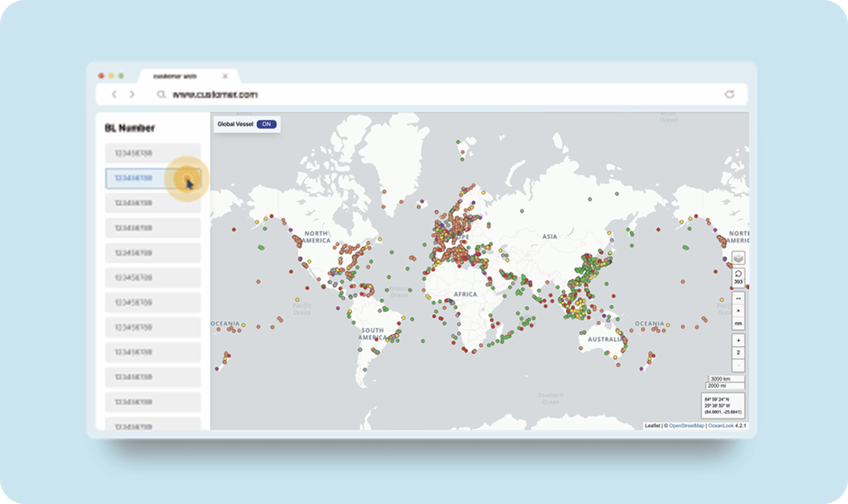Close the customer web tab

coord(225,76)
